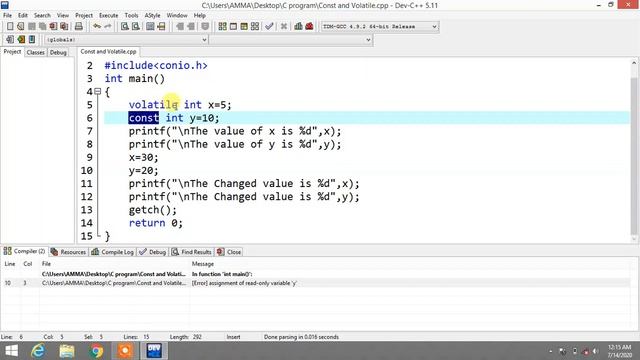Click the Run toolbar icon

(233, 27)
